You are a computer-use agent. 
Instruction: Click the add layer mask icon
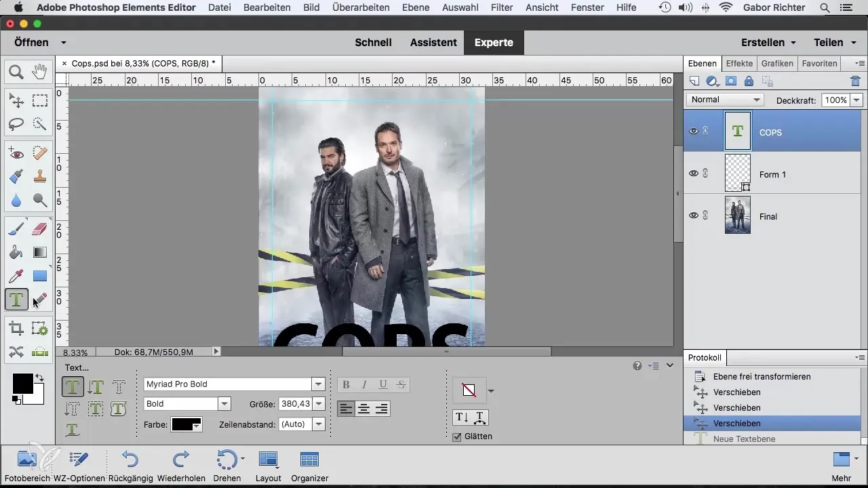[731, 81]
